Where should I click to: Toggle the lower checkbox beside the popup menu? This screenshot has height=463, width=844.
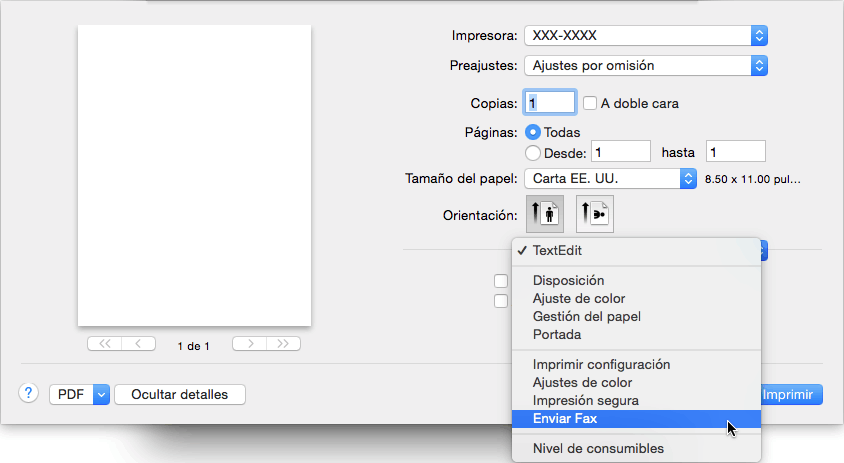click(501, 301)
